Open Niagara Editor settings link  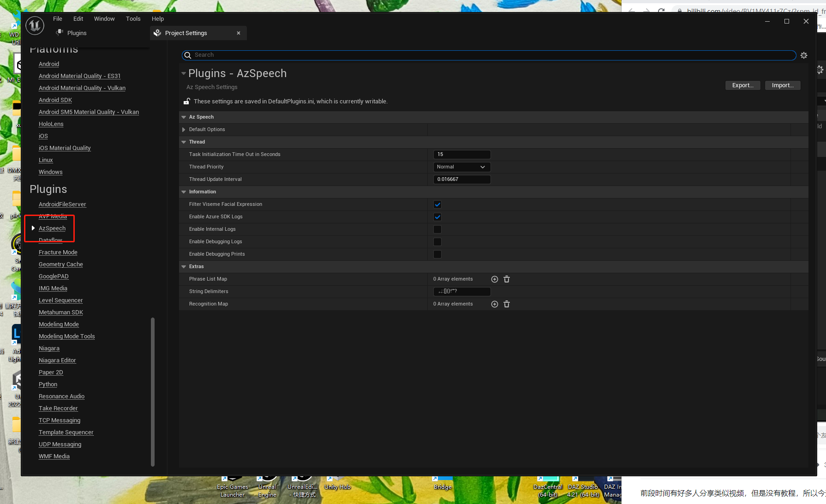coord(57,360)
